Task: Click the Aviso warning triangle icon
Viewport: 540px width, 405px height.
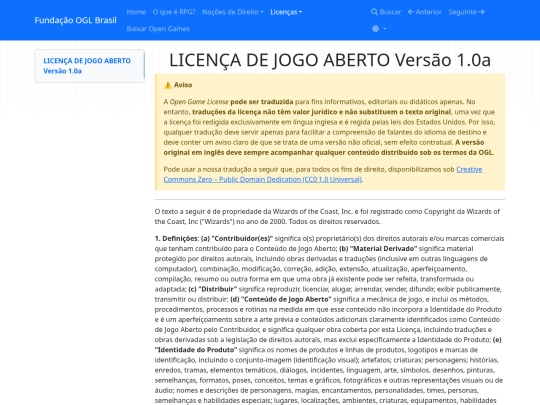Action: [168, 85]
